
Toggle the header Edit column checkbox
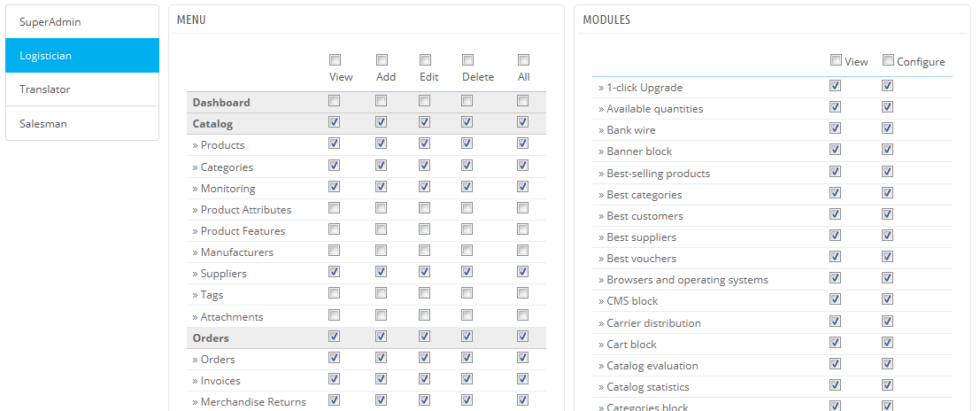tap(425, 60)
